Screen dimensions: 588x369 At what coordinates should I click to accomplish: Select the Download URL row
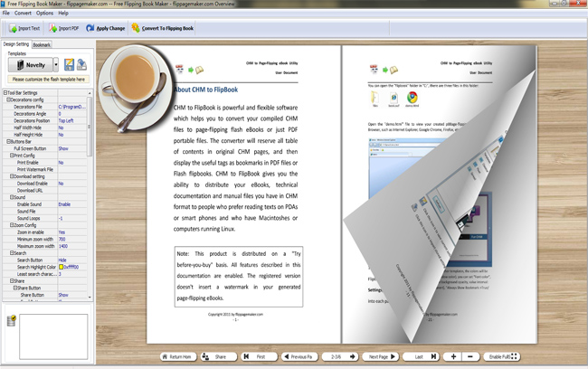(x=45, y=191)
